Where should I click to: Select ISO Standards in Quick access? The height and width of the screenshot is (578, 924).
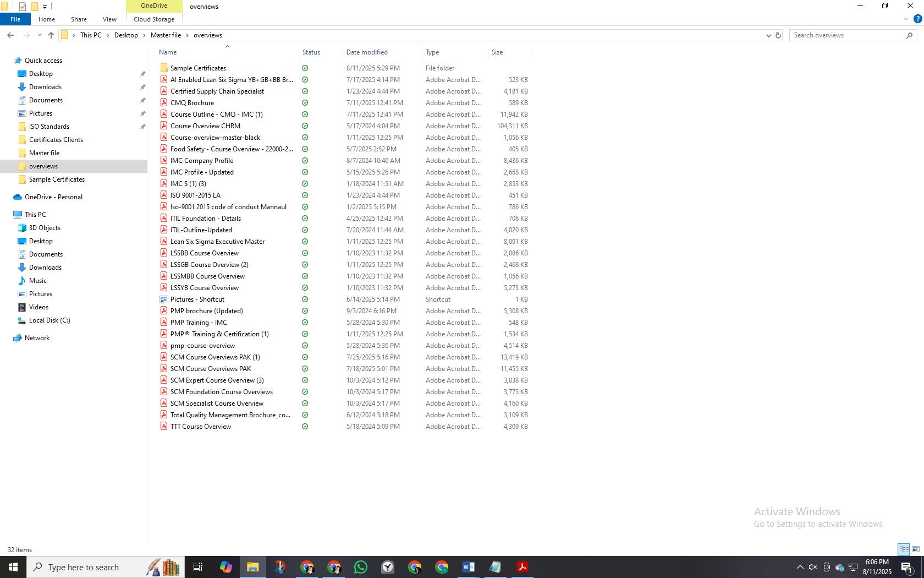pyautogui.click(x=49, y=127)
